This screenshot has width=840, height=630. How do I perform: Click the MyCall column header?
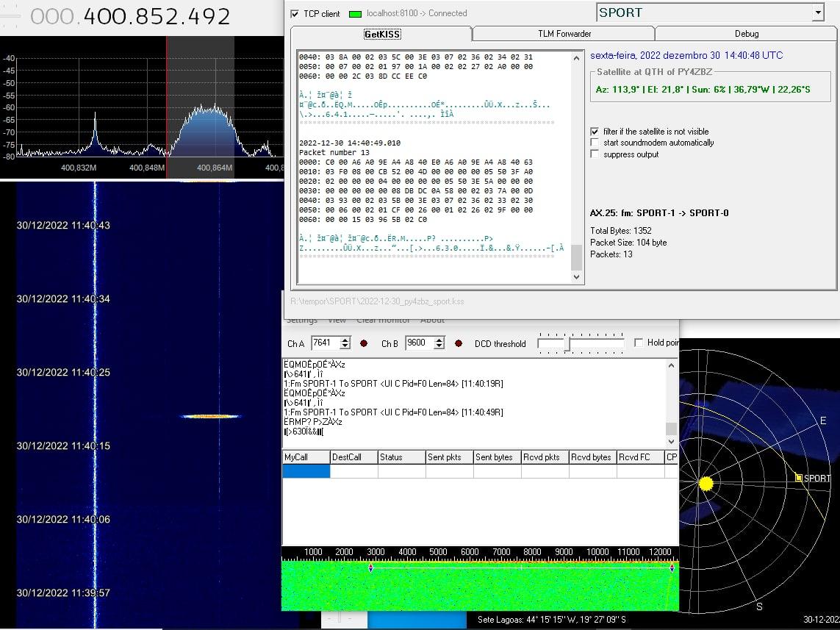(306, 457)
